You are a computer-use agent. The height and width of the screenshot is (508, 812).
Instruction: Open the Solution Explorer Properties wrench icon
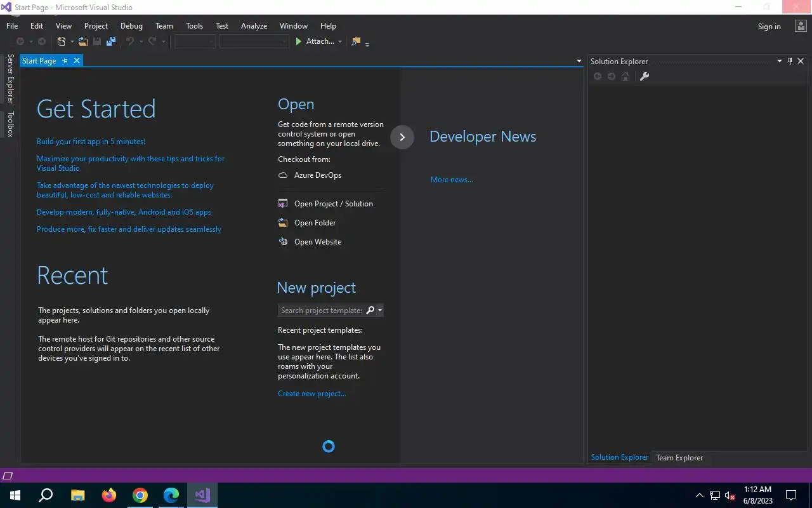point(644,76)
